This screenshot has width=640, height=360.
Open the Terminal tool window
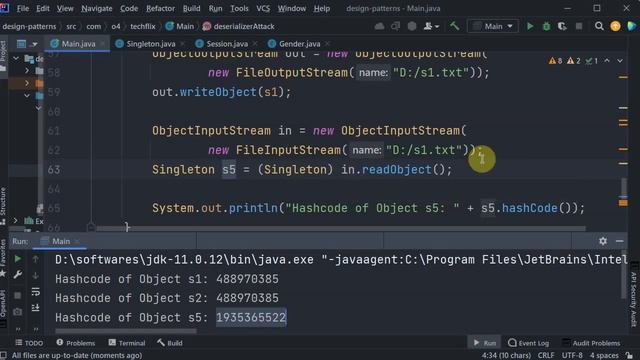(x=127, y=343)
